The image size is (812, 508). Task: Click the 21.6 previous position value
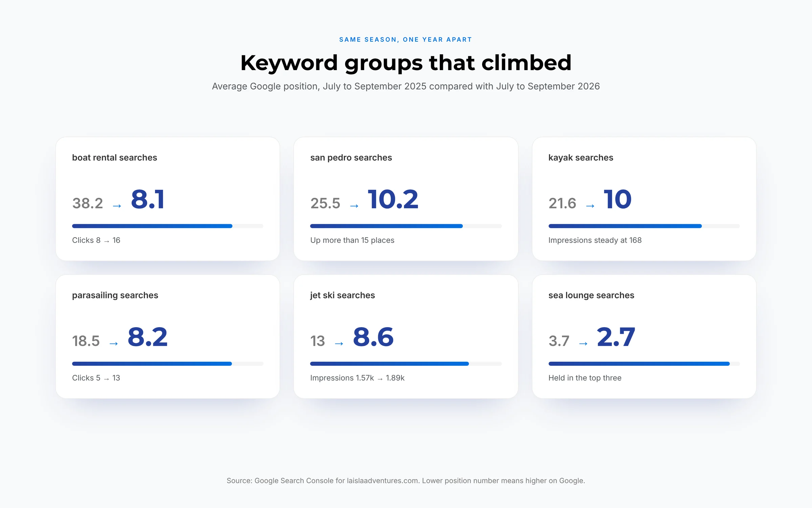[x=562, y=203]
